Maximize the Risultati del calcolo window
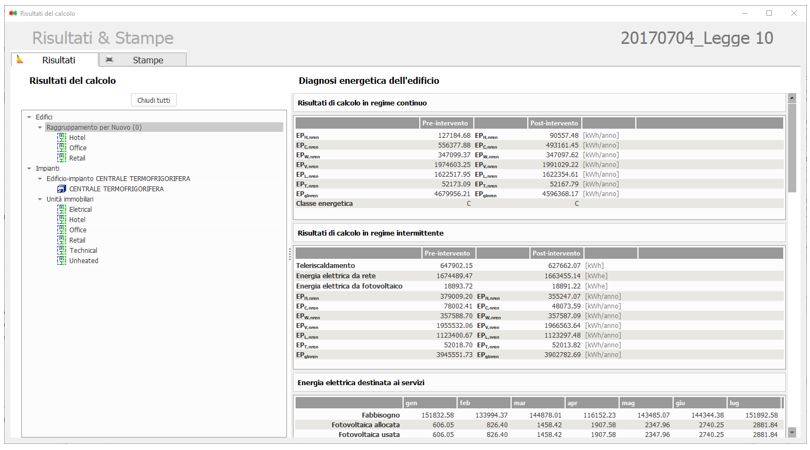Viewport: 810px width, 450px height. [769, 13]
